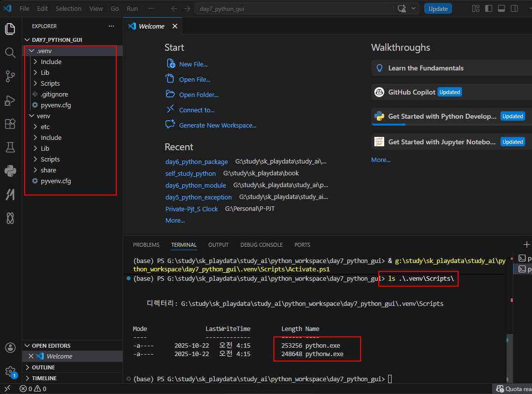Toggle the primary side bar visibility
This screenshot has width=532, height=394.
point(489,8)
